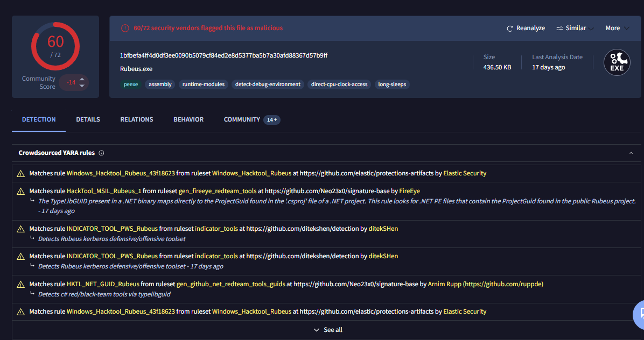Collapse the Crowdsourced YARA rules section
644x340 pixels.
click(x=631, y=153)
